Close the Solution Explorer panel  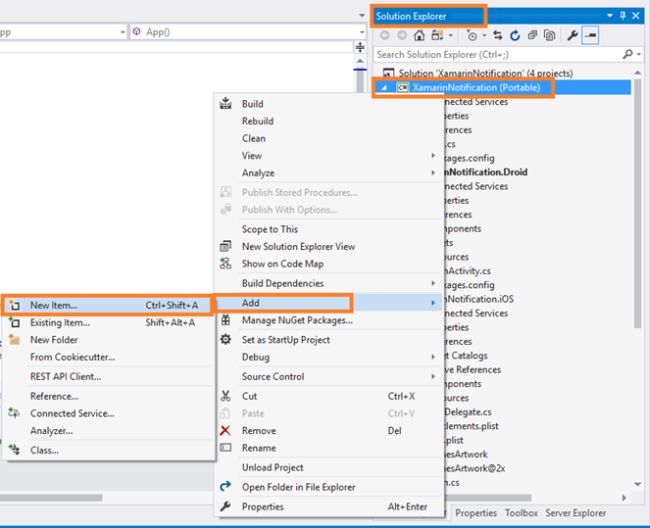[636, 16]
